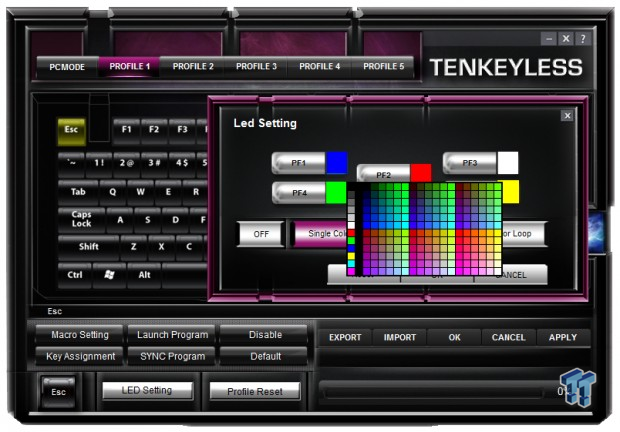This screenshot has width=620, height=432.
Task: Turn LED lighting OFF
Action: [x=261, y=234]
